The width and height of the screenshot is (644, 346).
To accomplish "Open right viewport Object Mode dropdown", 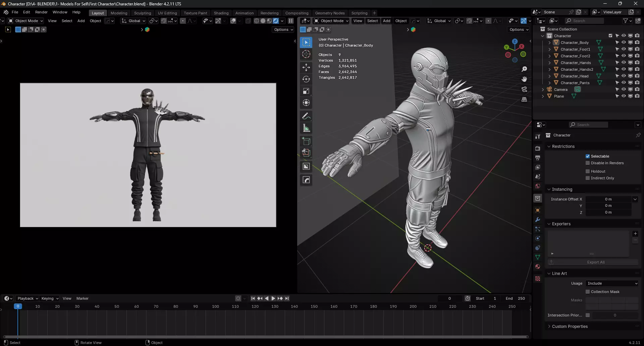I will point(331,21).
